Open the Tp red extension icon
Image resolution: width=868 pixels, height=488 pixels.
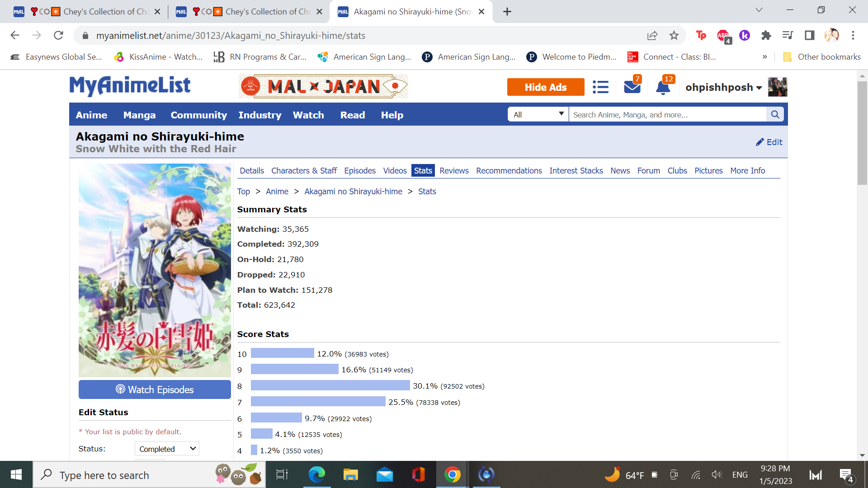(x=701, y=35)
